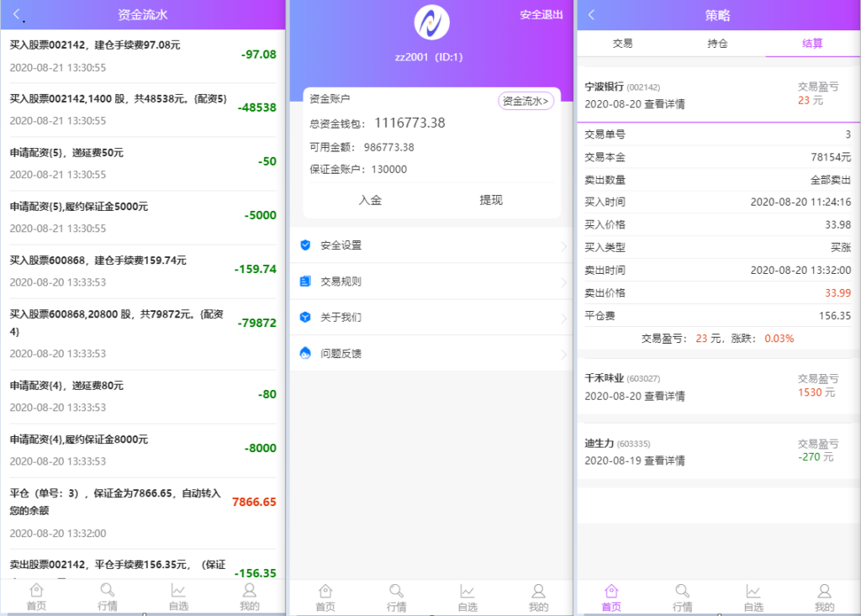Click the shield icon beside 安全设置
Screen dimensions: 861x616
pyautogui.click(x=305, y=245)
